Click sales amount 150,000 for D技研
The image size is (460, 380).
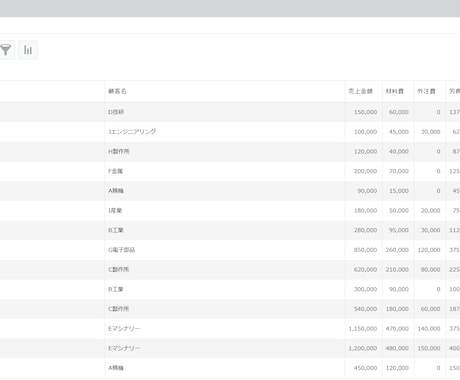point(365,112)
